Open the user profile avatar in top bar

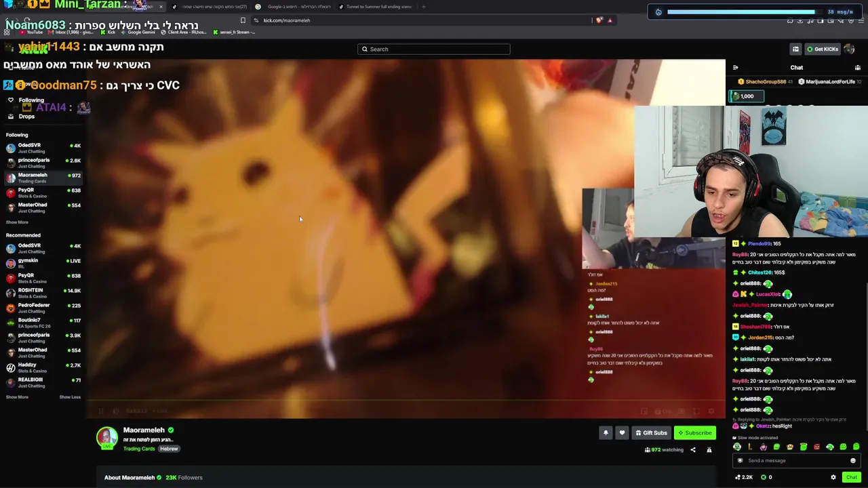click(x=850, y=49)
